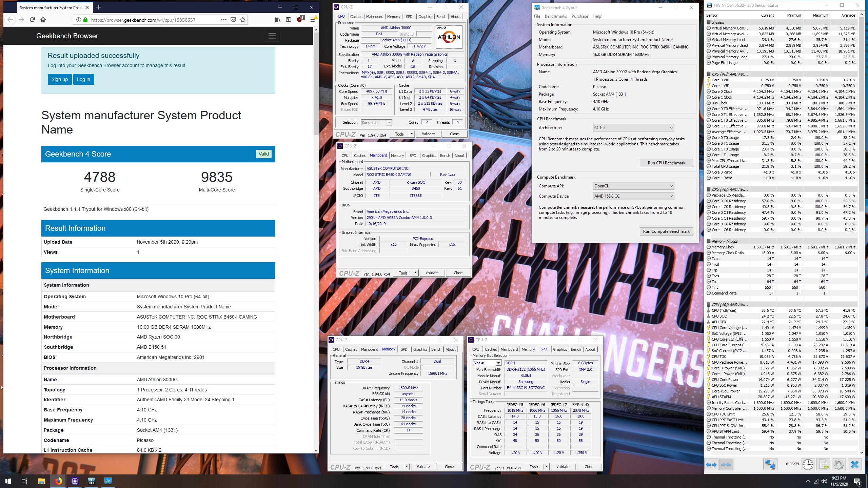Screen dimensions: 868x488
Task: Open volume control in system tray
Action: click(824, 482)
